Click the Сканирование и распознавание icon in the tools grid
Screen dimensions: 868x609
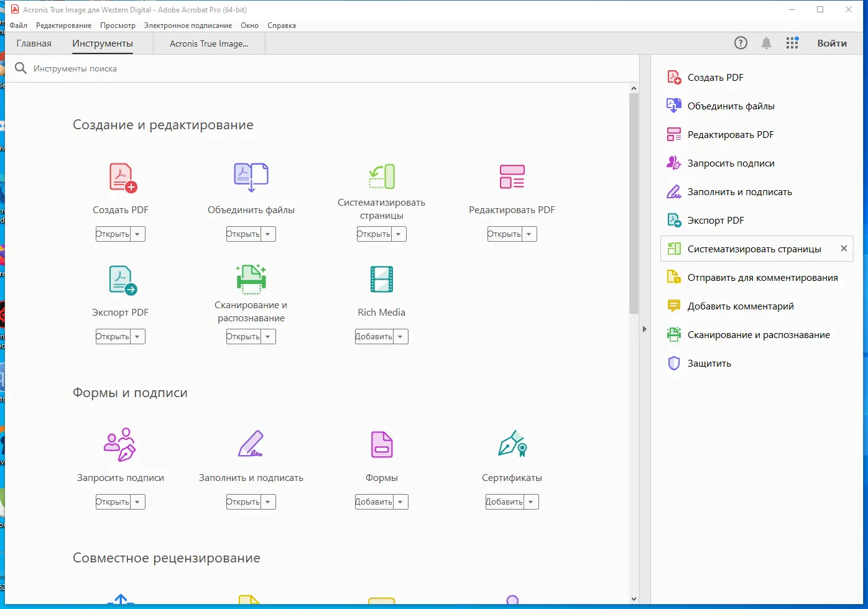coord(251,278)
